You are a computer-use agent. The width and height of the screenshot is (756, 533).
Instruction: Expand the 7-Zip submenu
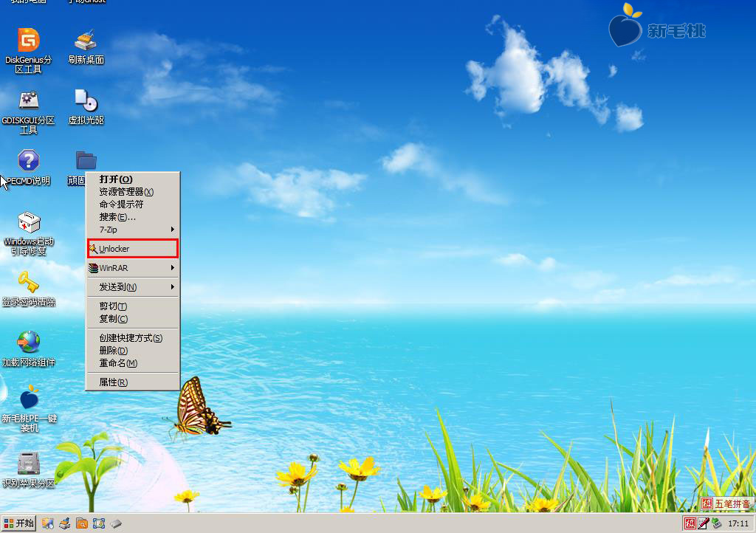(x=133, y=230)
